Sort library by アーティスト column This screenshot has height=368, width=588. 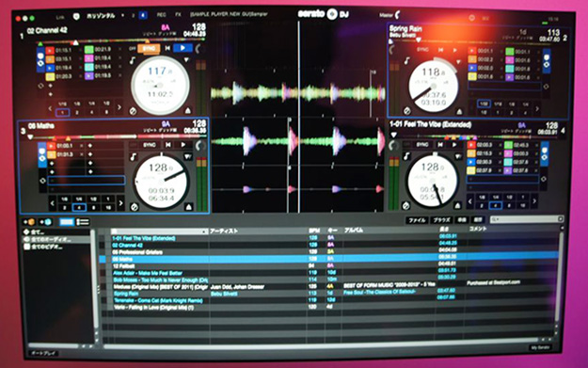pos(224,232)
